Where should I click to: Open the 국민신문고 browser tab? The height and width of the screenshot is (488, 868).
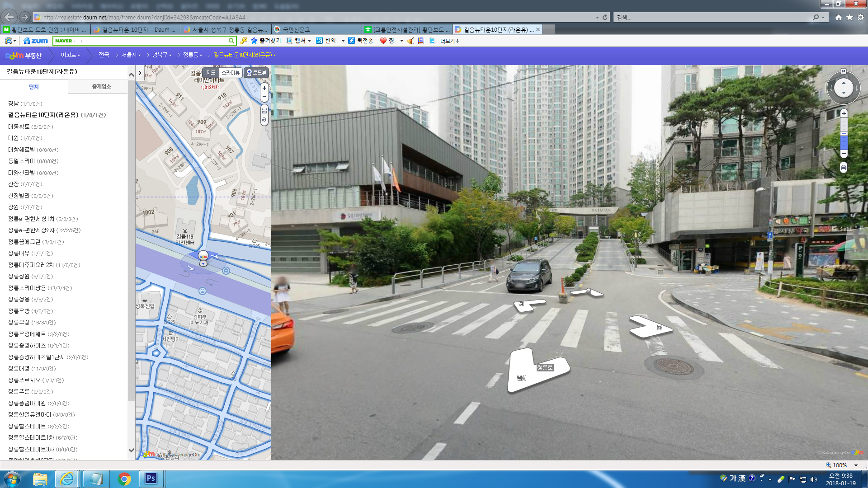[x=316, y=30]
